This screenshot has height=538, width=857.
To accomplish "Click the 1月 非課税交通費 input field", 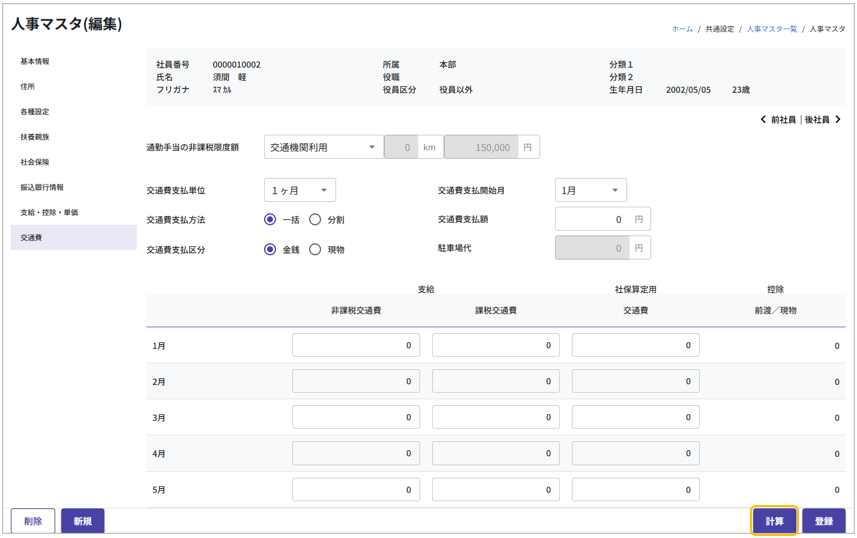I will [x=355, y=346].
